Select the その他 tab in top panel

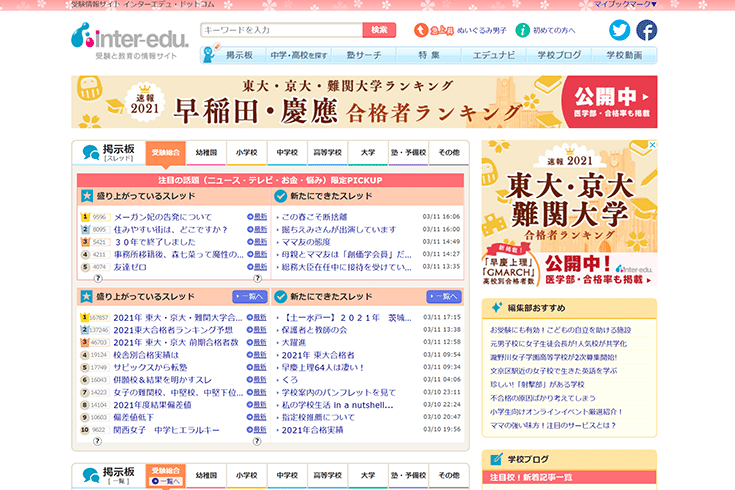click(449, 153)
